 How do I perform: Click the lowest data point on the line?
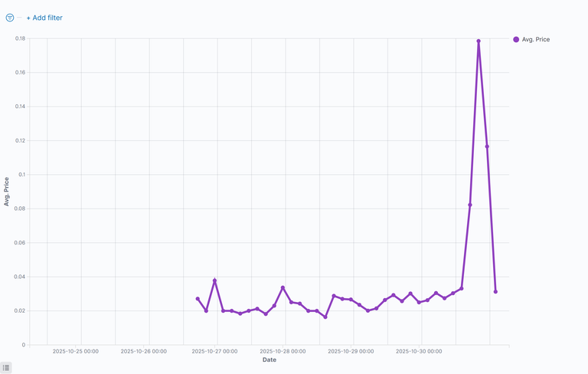pos(325,317)
